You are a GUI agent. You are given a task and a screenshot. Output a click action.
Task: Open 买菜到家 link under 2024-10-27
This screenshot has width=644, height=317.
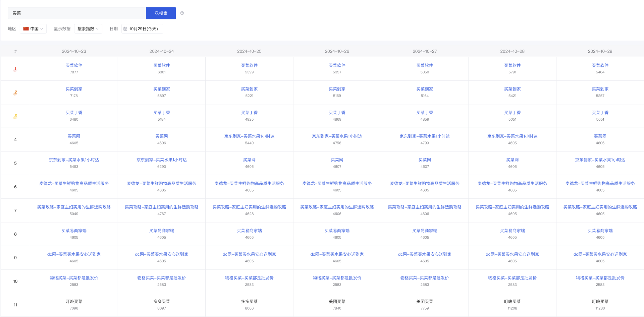pos(425,89)
